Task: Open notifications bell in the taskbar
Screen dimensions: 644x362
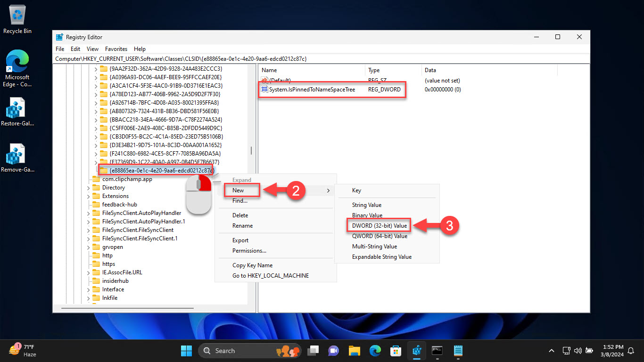Action: click(x=631, y=351)
